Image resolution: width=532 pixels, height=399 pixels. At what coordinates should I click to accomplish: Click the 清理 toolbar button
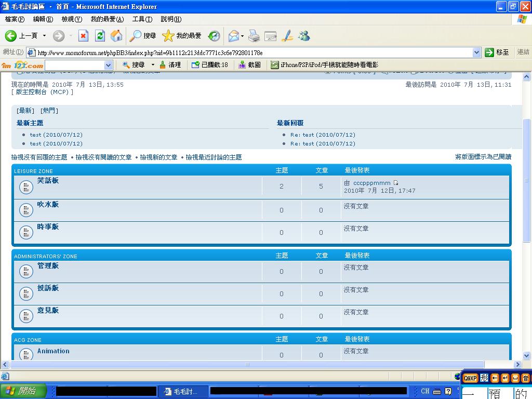tap(170, 65)
